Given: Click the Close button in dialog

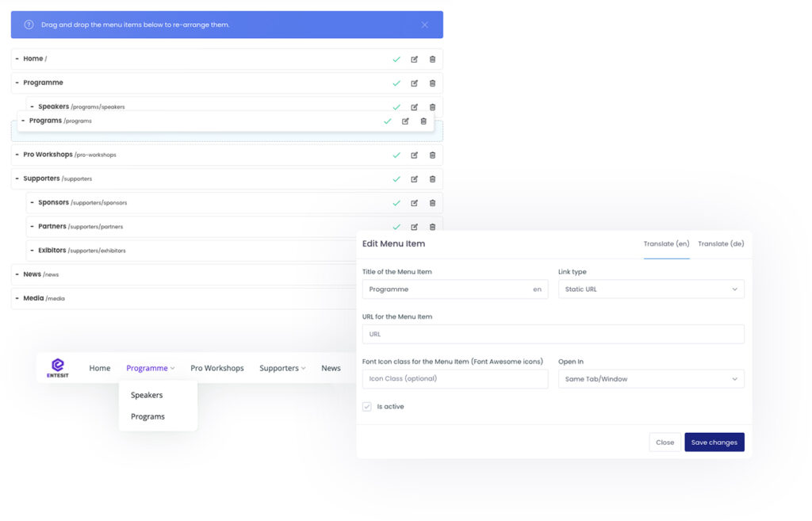Looking at the screenshot, I should pyautogui.click(x=665, y=442).
